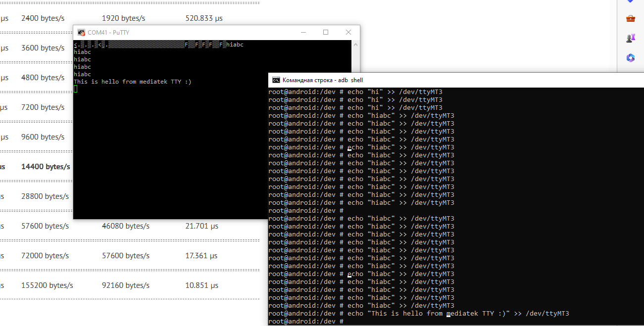Open the Games chess pieces sidebar icon

click(631, 38)
